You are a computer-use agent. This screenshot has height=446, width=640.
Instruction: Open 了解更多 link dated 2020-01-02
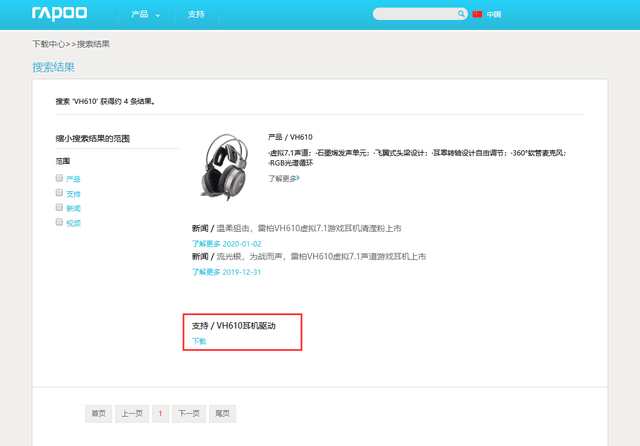227,244
